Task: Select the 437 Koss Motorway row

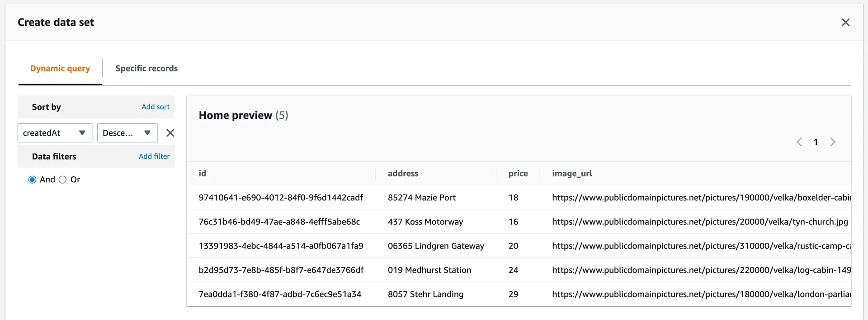Action: tap(519, 221)
